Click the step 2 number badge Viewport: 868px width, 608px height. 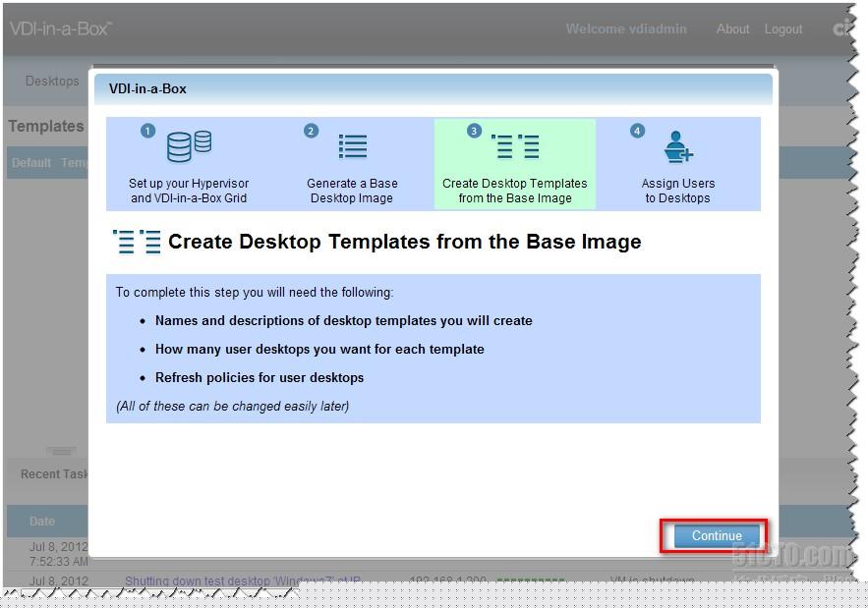point(311,131)
